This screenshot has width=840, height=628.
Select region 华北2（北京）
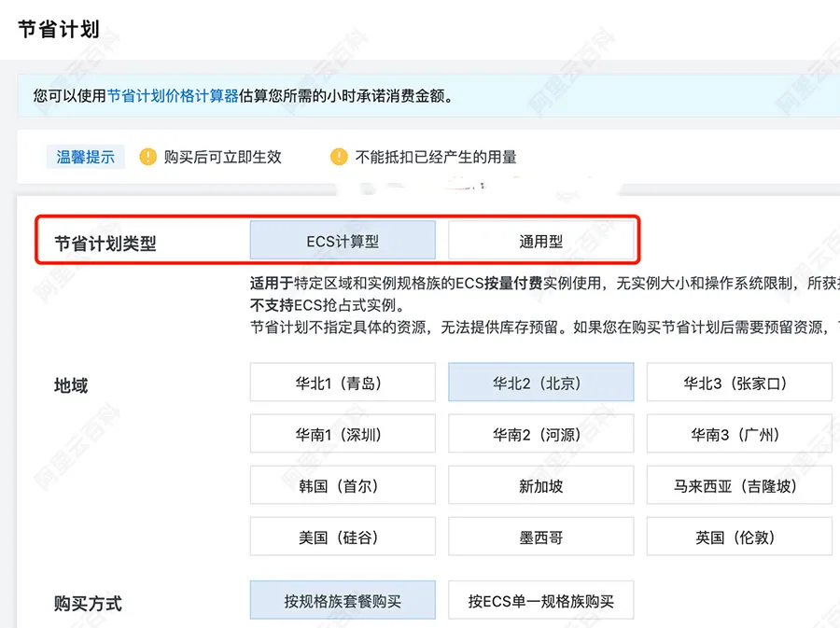(x=540, y=382)
